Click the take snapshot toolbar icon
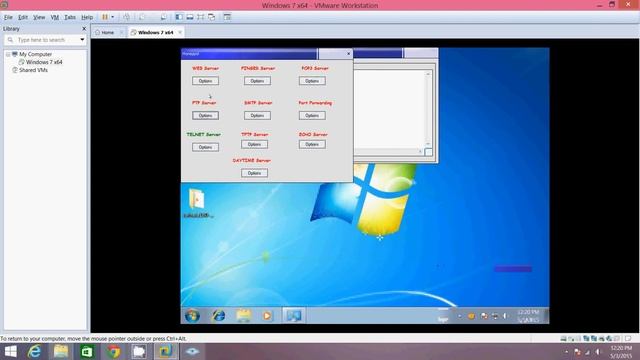 coord(142,17)
